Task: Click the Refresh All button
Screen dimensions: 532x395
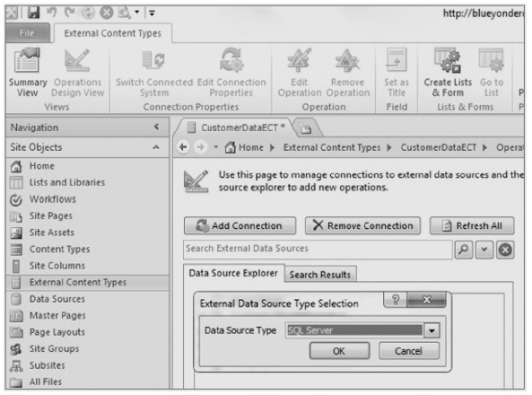Action: point(472,226)
